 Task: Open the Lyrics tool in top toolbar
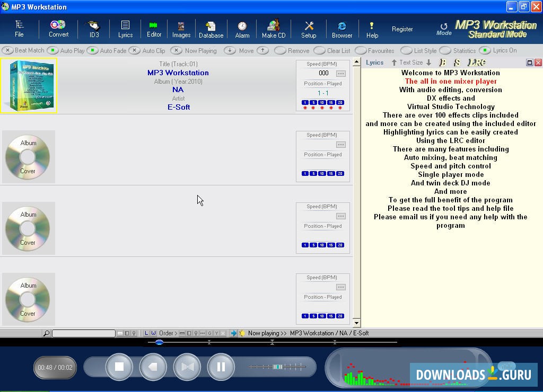pyautogui.click(x=125, y=29)
